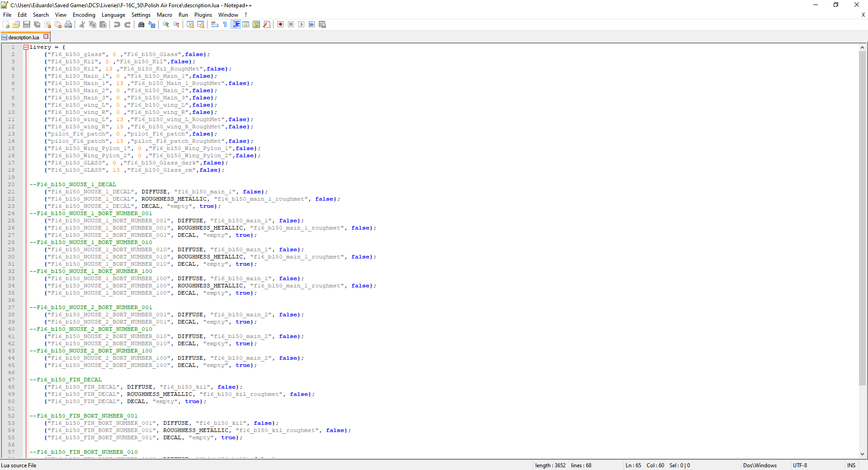Click the Close All toolbar icon
868x470 pixels.
tap(58, 24)
